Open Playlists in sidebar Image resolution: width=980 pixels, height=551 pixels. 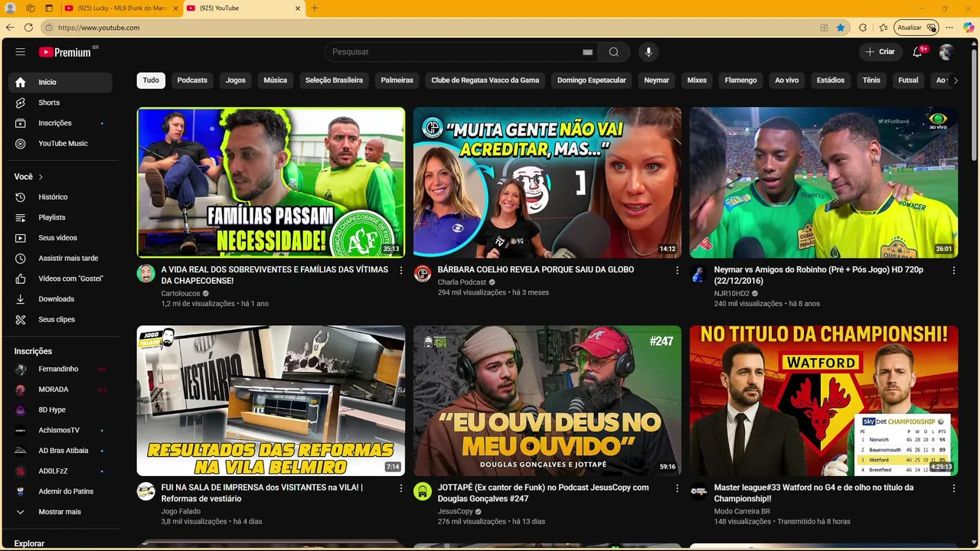[x=60, y=217]
